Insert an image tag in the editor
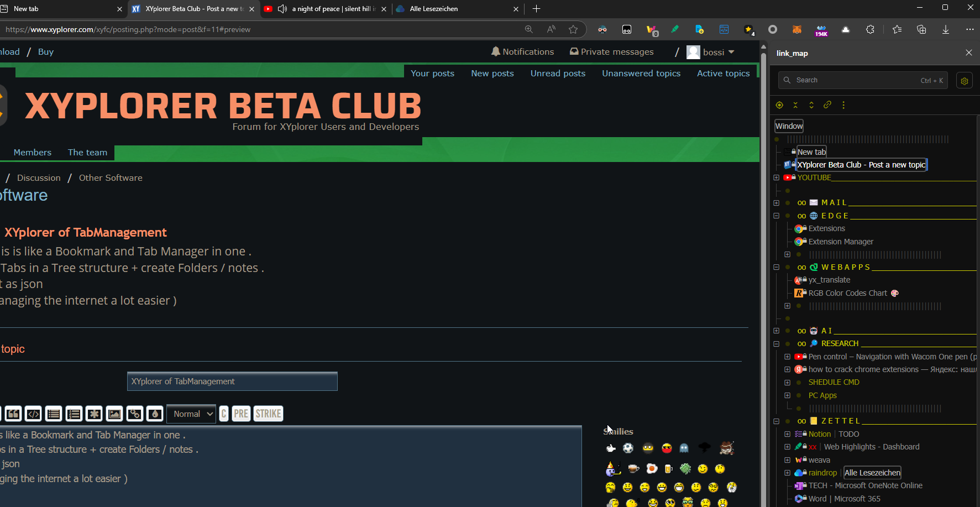Viewport: 980px width, 507px height. 114,414
